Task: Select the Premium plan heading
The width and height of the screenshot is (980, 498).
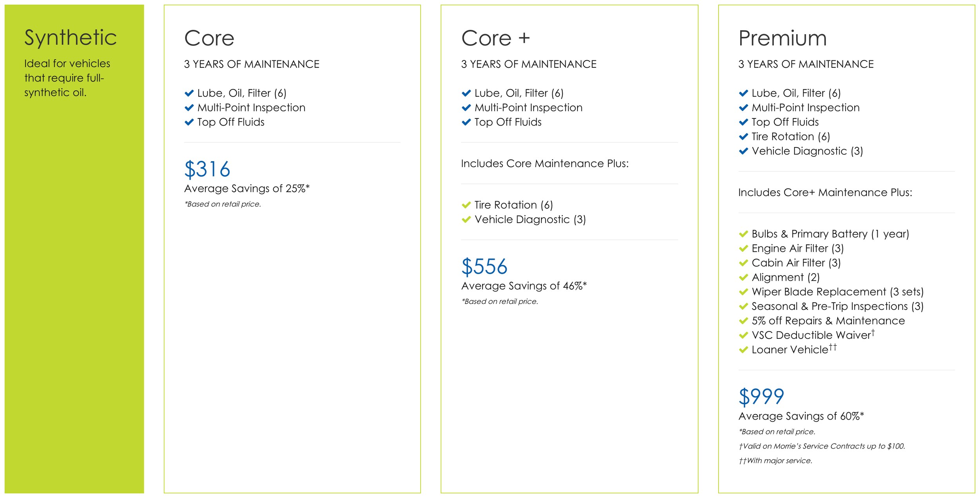Action: tap(782, 38)
